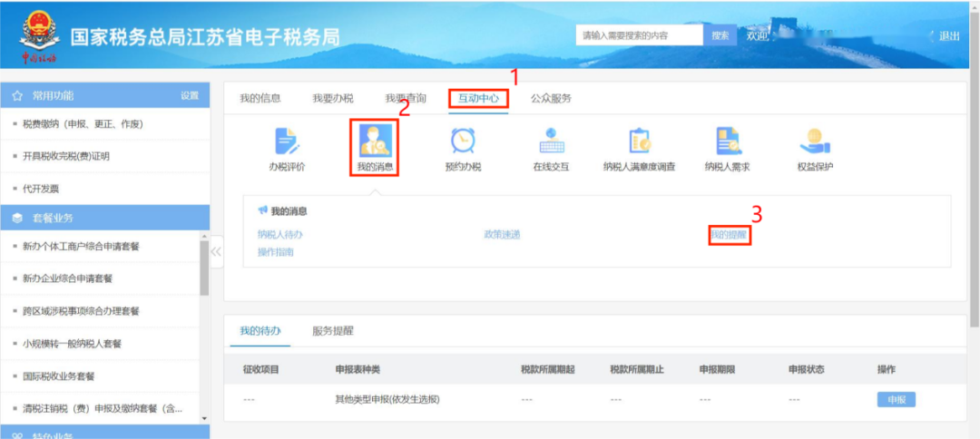Viewport: 980px width, 439px height.
Task: Click the tax bureau emblem logo
Action: 40,36
